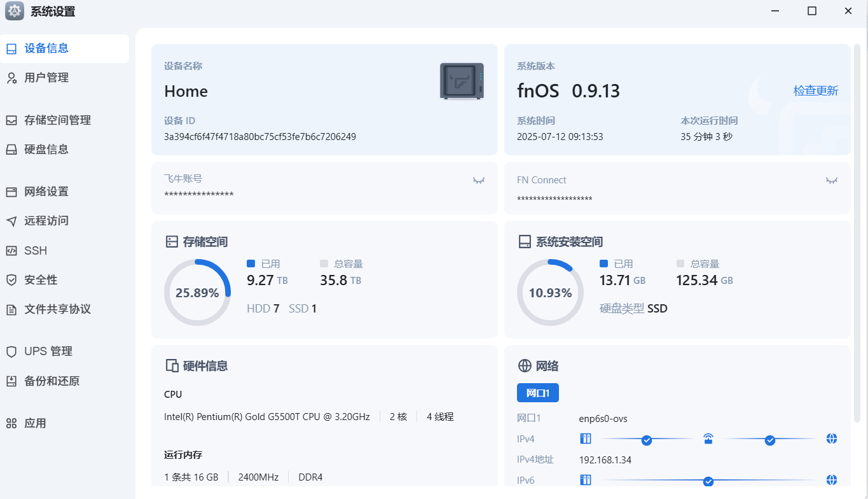Click the Home NAS device thumbnail icon
This screenshot has width=868, height=499.
[x=462, y=81]
